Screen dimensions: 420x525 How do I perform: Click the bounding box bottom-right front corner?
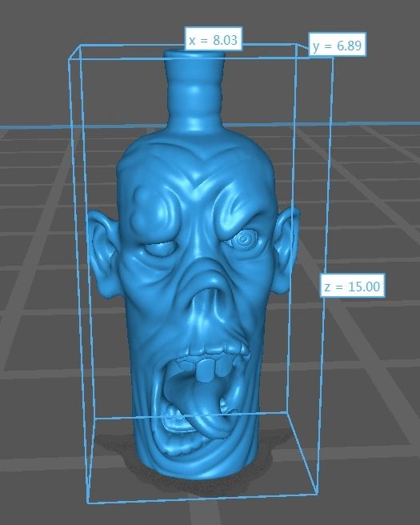click(317, 492)
